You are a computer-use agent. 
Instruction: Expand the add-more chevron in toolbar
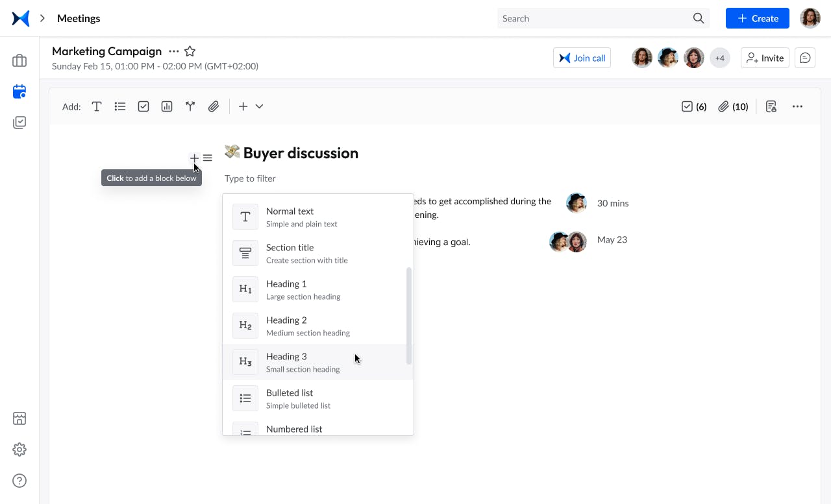[259, 106]
